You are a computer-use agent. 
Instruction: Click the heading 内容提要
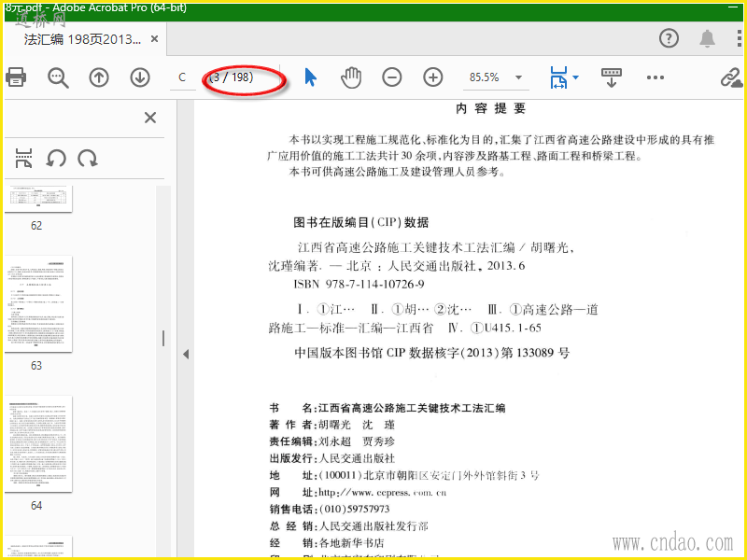pos(491,108)
